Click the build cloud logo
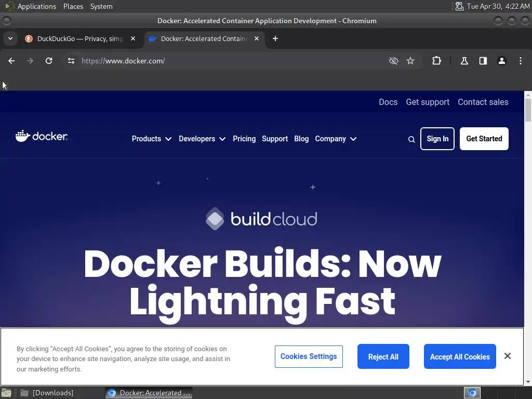532x399 pixels. (261, 219)
